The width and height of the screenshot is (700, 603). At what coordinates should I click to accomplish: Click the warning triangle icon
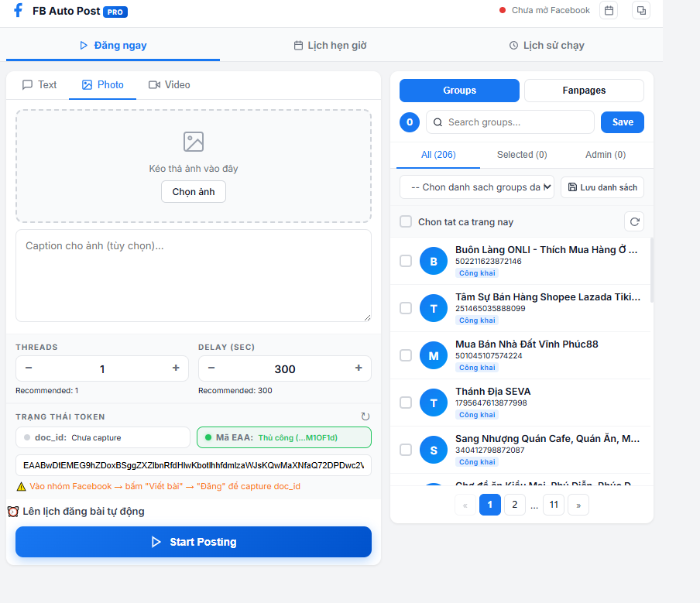pyautogui.click(x=21, y=487)
